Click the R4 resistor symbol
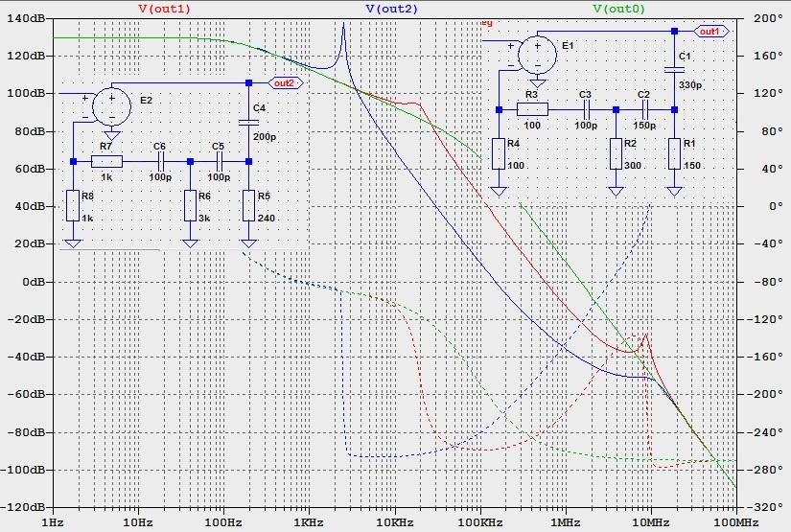The width and height of the screenshot is (791, 532). pos(499,153)
